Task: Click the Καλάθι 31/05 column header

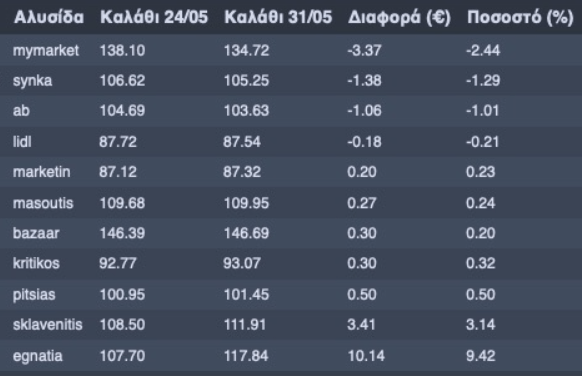Action: point(278,17)
